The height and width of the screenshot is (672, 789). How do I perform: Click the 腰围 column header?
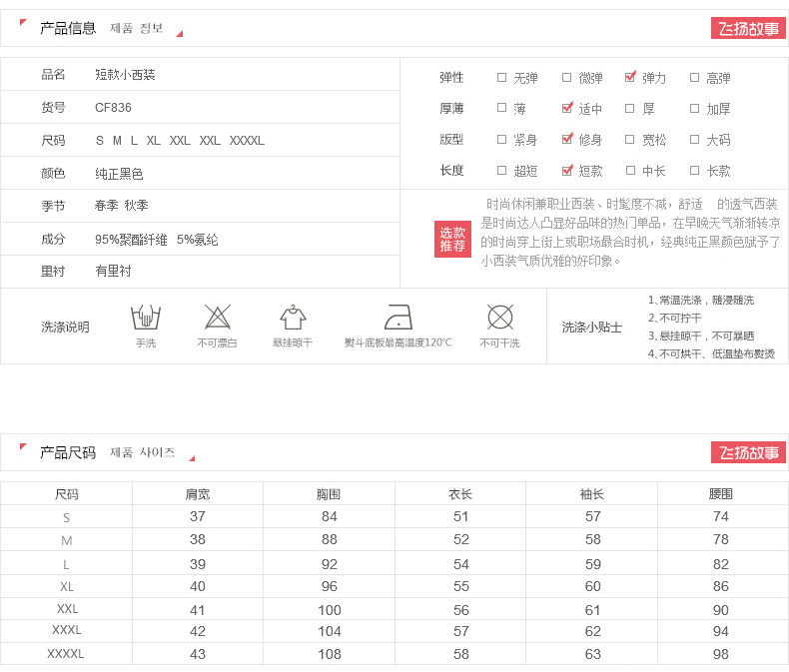[720, 494]
